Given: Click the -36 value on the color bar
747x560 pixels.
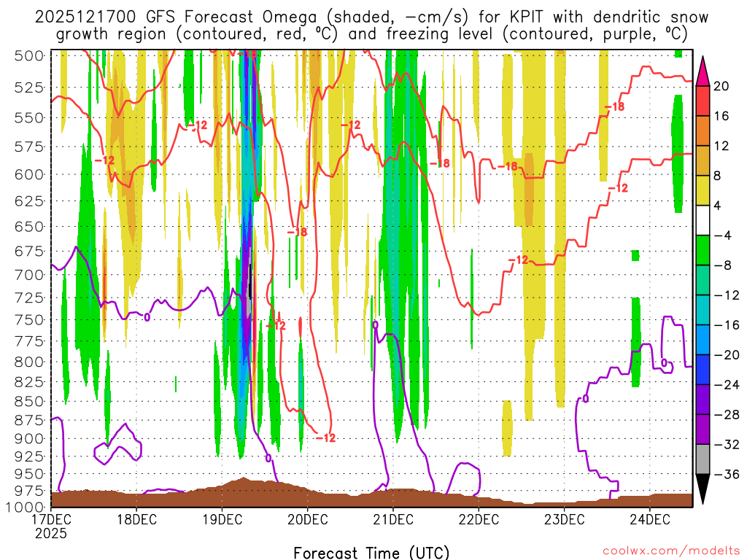Looking at the screenshot, I should point(724,475).
